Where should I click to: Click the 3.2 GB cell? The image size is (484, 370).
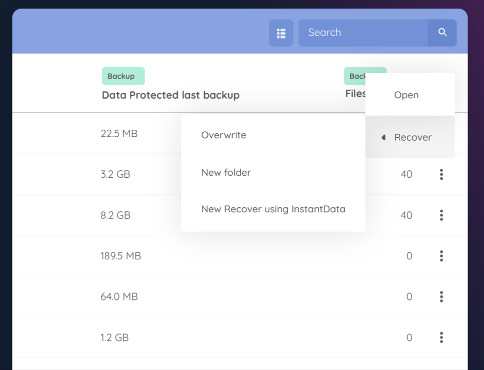(x=115, y=174)
